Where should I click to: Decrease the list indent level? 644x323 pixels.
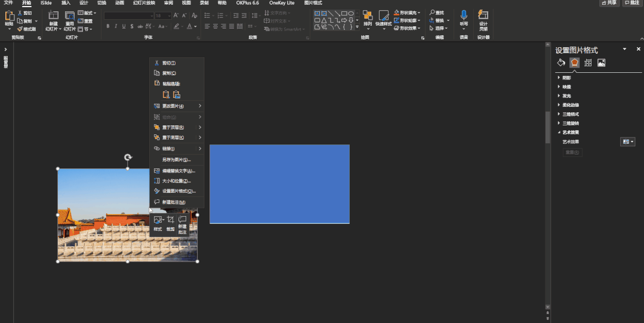(236, 15)
